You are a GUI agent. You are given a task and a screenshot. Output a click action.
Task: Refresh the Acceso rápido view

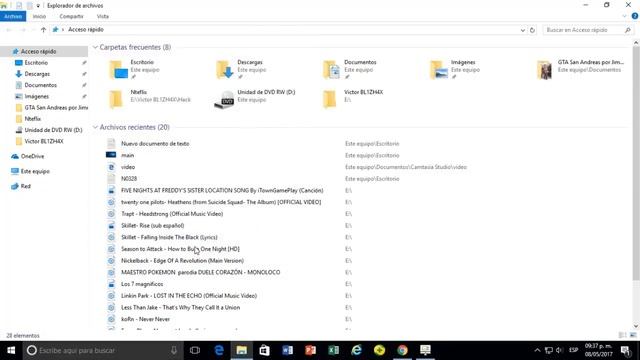click(532, 30)
